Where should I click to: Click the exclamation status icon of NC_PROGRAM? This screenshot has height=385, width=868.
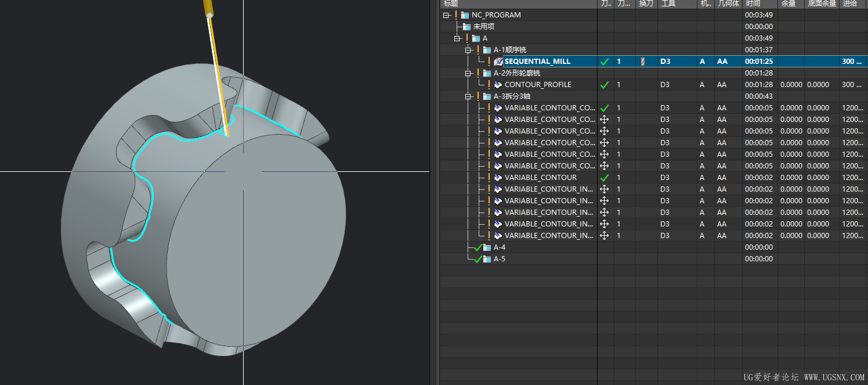pyautogui.click(x=456, y=15)
